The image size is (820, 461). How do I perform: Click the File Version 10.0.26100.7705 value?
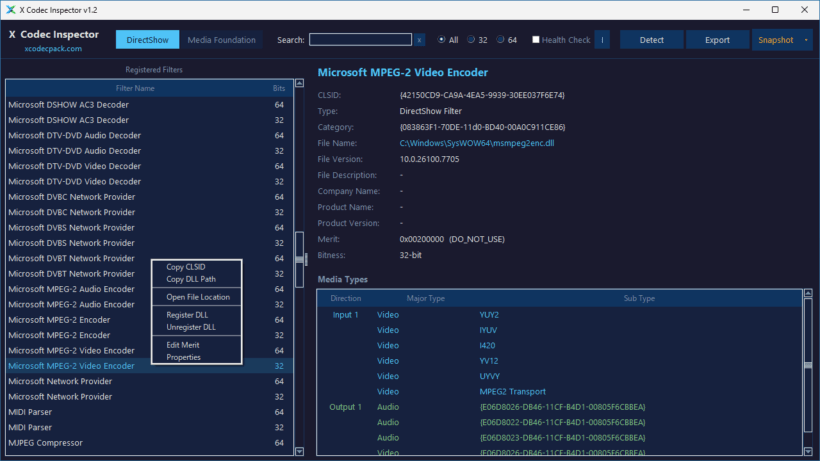[x=429, y=159]
